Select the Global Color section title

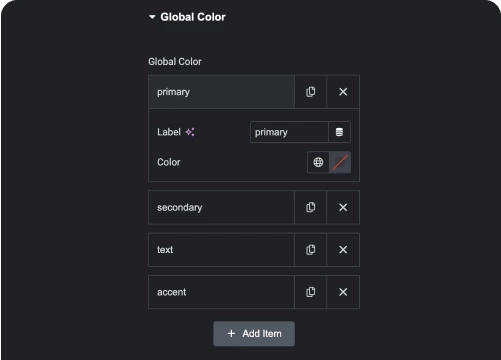193,17
